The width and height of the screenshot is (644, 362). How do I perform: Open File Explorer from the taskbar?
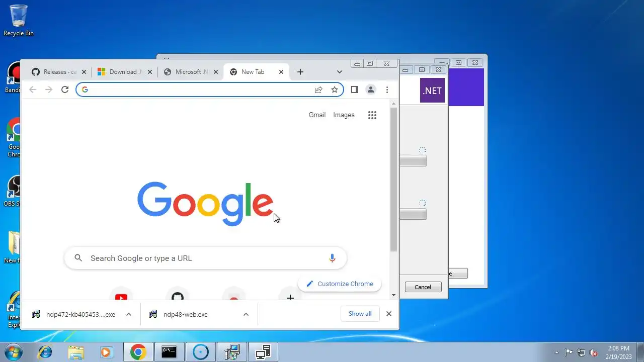(x=76, y=352)
